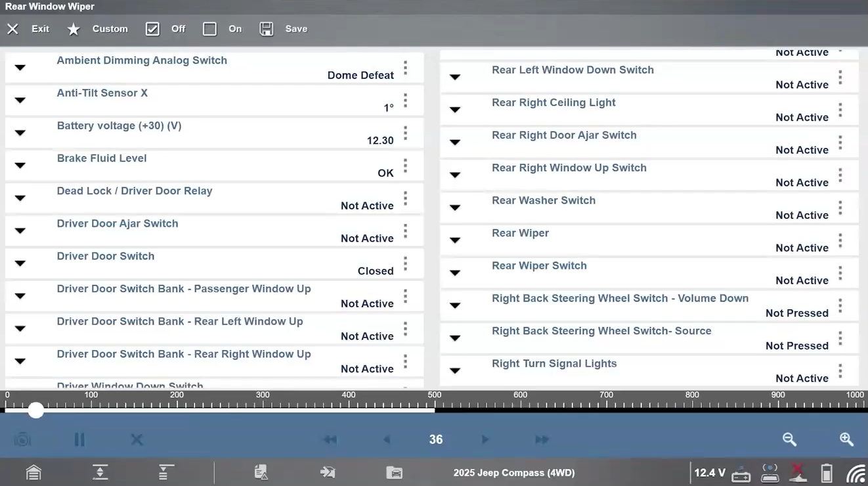Expand the Anti-Tilt Sensor X row
Viewport: 868px width, 486px height.
point(20,100)
